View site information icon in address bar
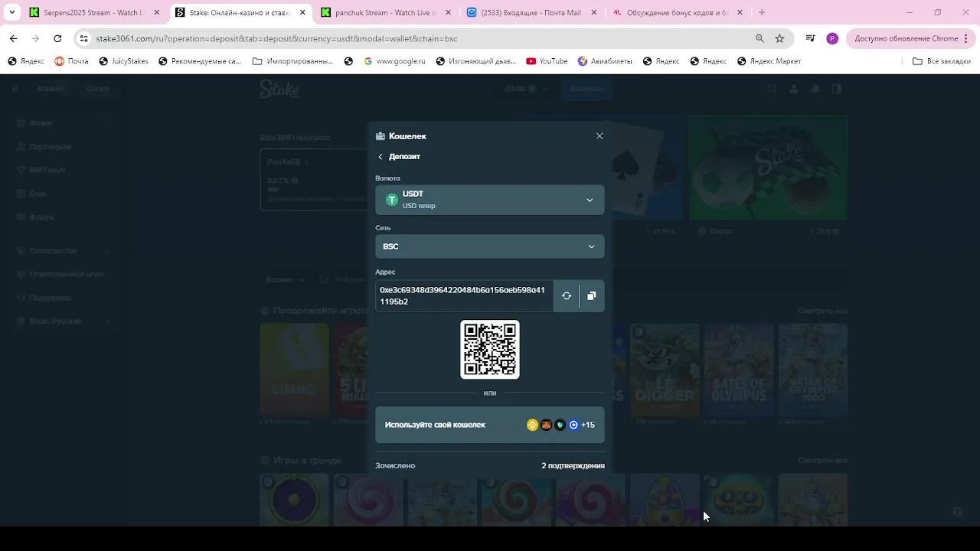 point(83,38)
